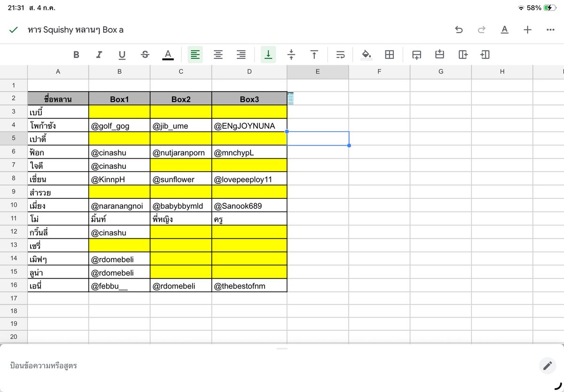Open the fill color bucket
Image resolution: width=564 pixels, height=392 pixels.
[x=366, y=55]
